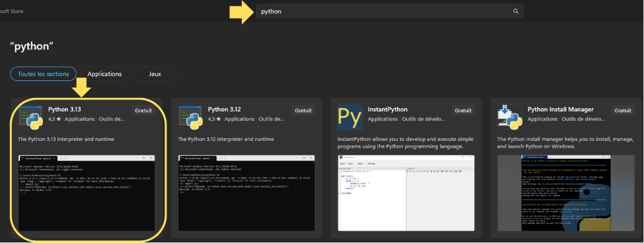Open the Python 3.12 title
Image resolution: width=644 pixels, height=243 pixels.
point(224,110)
